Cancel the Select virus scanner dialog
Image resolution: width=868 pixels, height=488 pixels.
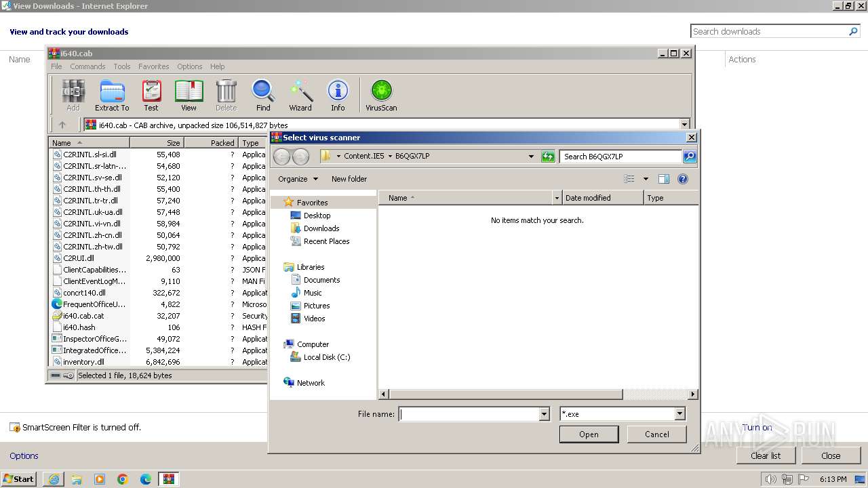point(656,434)
